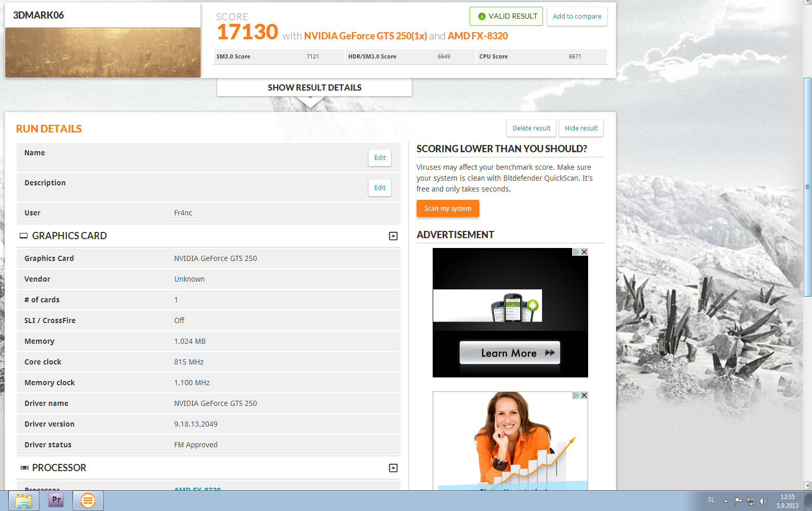The width and height of the screenshot is (812, 511).
Task: Click the Hide result button
Action: pyautogui.click(x=581, y=128)
